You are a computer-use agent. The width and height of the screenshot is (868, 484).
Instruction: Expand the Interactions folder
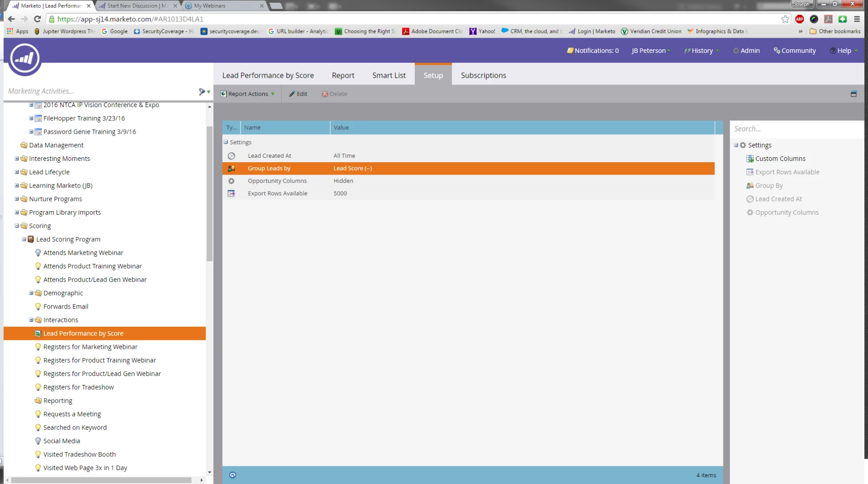click(31, 320)
